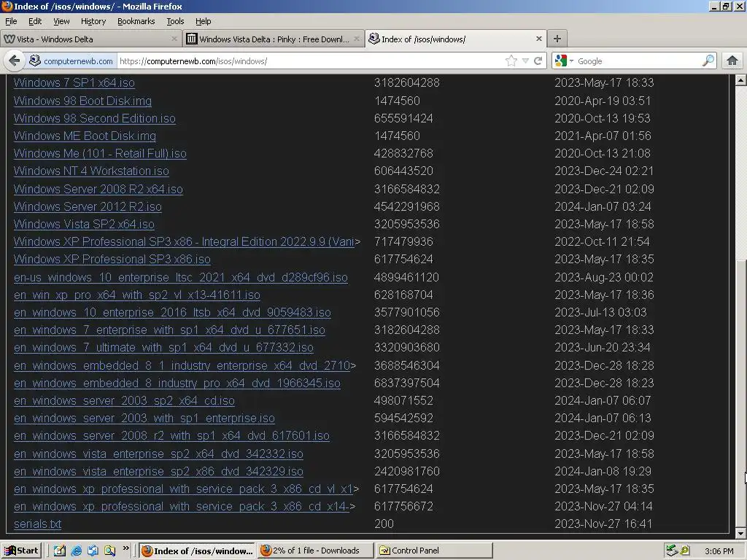Download Windows XP Professional SP3 x86.iso
This screenshot has width=747, height=560.
click(x=112, y=259)
